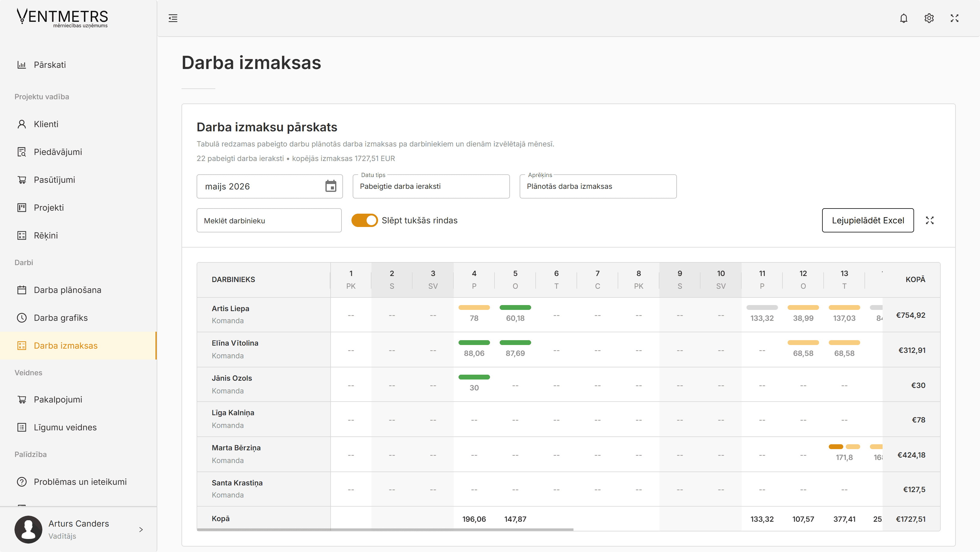Open Piedāvājumi menu item
This screenshot has height=552, width=980.
pyautogui.click(x=78, y=152)
